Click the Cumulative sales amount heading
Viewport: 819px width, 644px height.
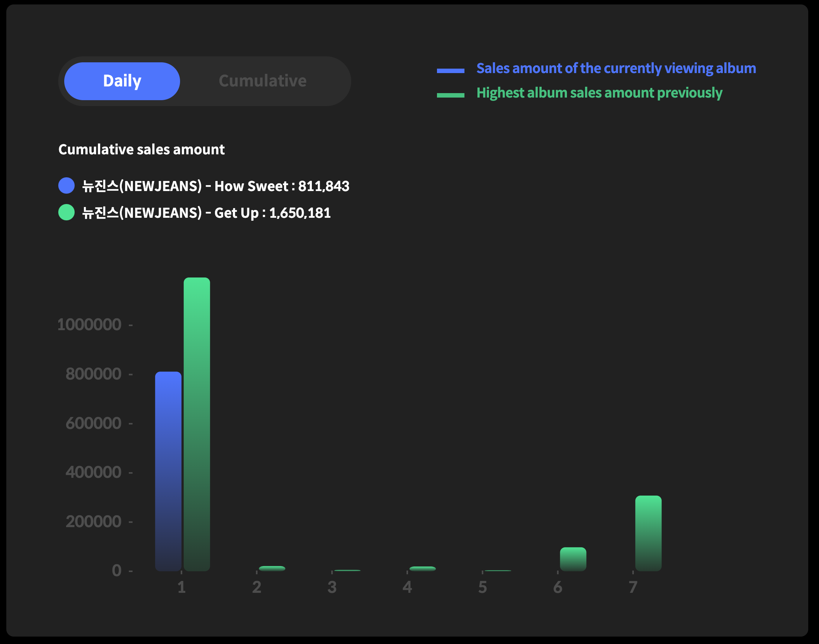tap(141, 150)
